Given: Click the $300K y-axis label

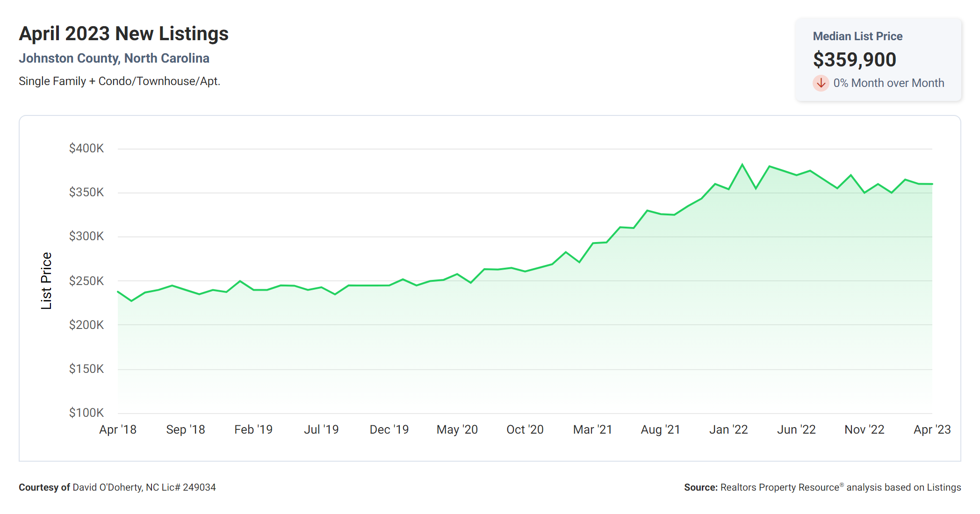Looking at the screenshot, I should pos(86,236).
